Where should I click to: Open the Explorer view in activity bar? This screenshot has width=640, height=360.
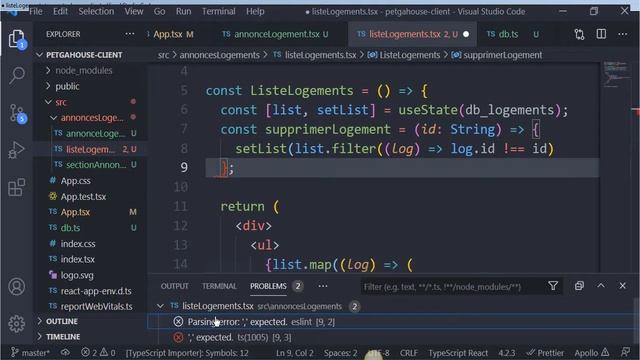(x=17, y=39)
